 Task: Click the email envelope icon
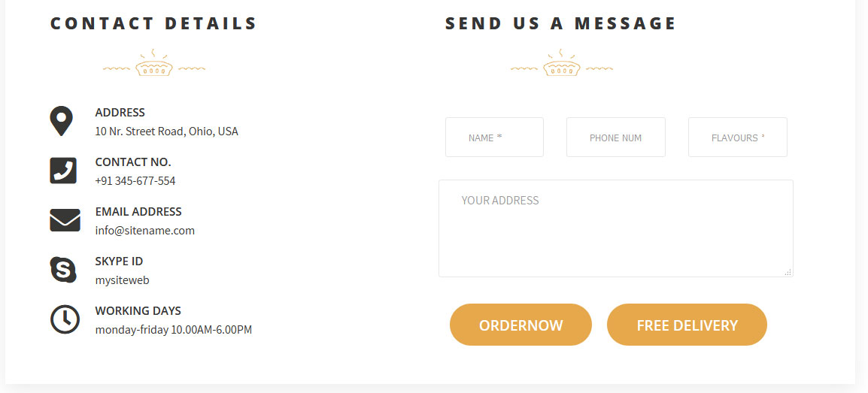(x=65, y=220)
